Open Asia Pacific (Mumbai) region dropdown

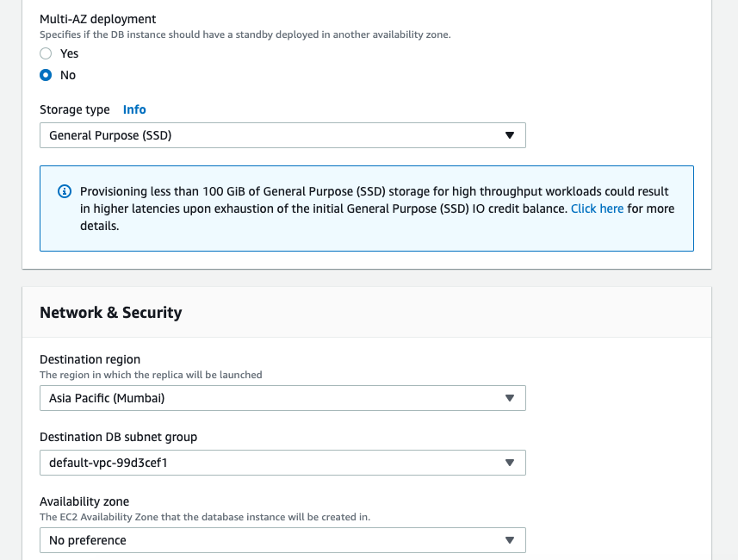click(282, 398)
